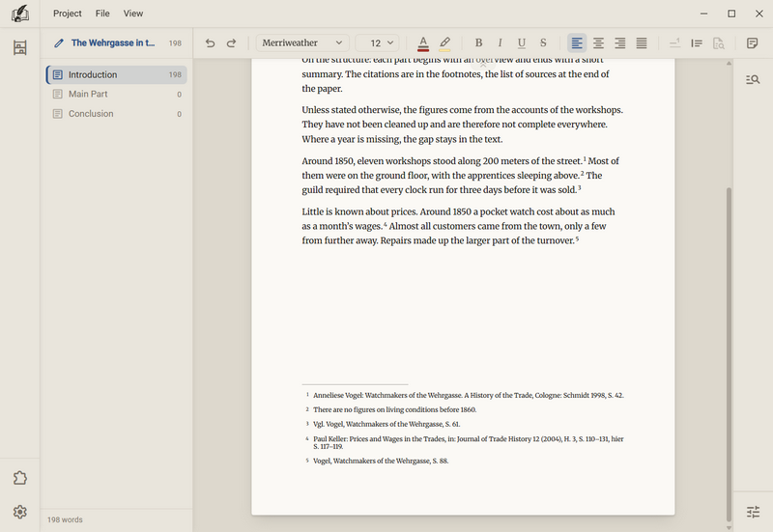This screenshot has height=532, width=773.
Task: Select the Introduction section
Action: click(117, 74)
